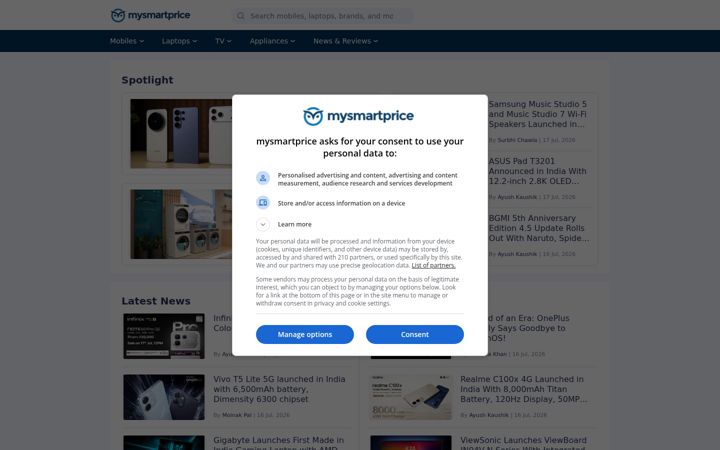Click the mysmartprice owl logo in header
The width and height of the screenshot is (720, 450).
[x=151, y=15]
